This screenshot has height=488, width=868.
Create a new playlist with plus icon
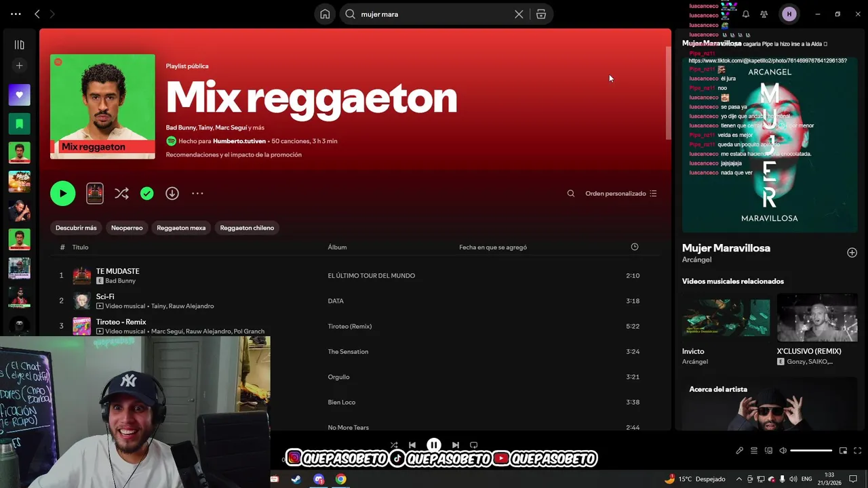point(20,66)
